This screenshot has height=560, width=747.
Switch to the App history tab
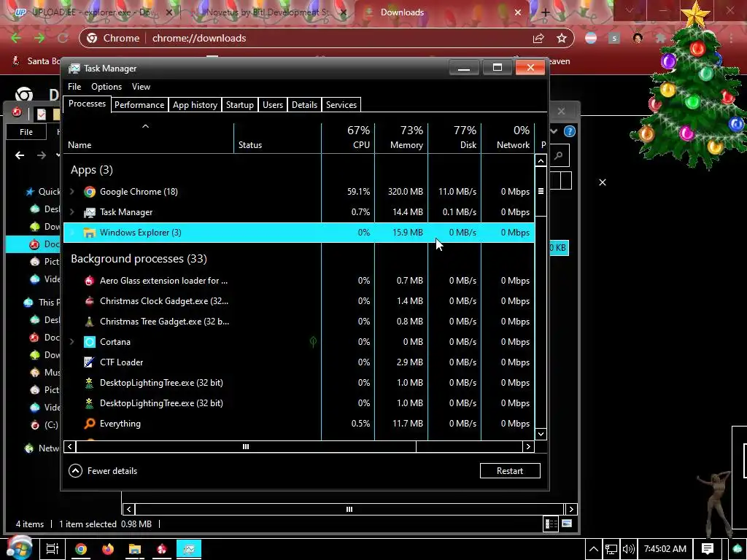click(195, 105)
